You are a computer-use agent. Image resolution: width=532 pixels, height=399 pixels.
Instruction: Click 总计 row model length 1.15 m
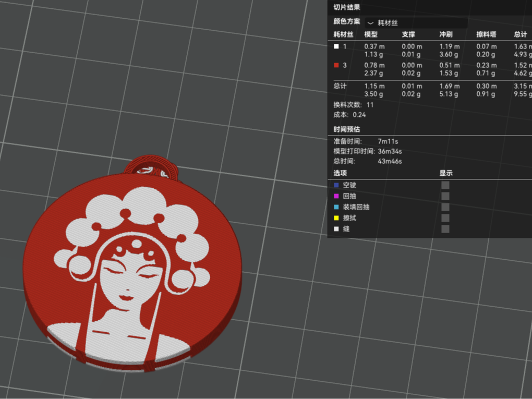374,86
